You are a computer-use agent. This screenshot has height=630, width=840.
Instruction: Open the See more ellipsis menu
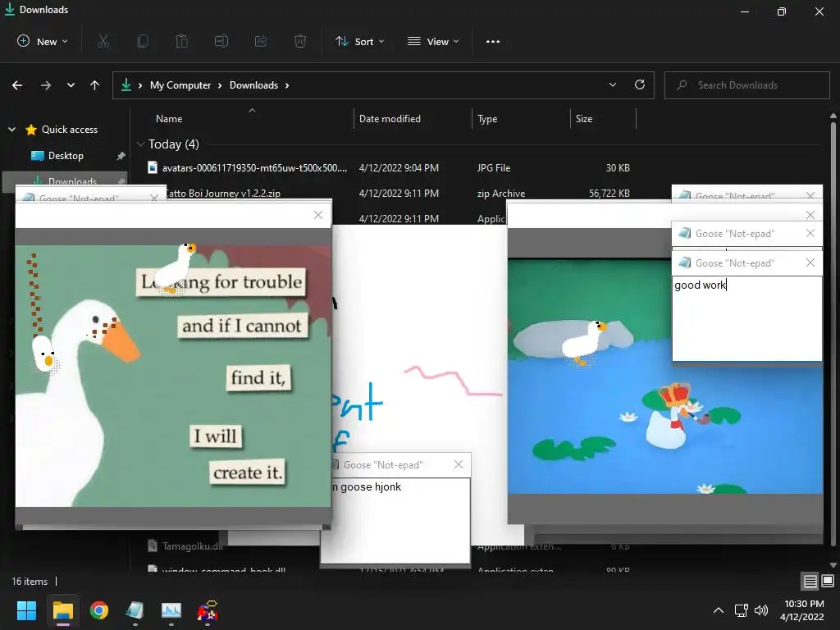[492, 41]
